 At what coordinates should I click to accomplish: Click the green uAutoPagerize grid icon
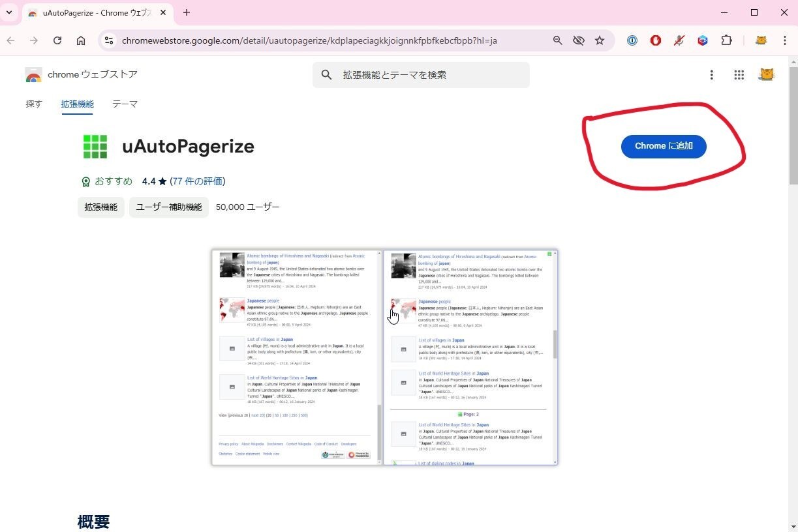point(95,146)
